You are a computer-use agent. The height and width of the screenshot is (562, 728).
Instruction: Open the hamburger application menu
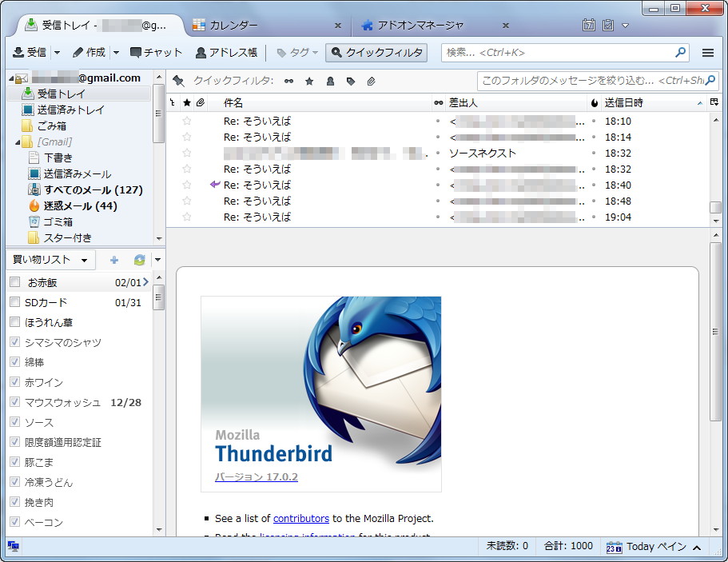[x=708, y=53]
